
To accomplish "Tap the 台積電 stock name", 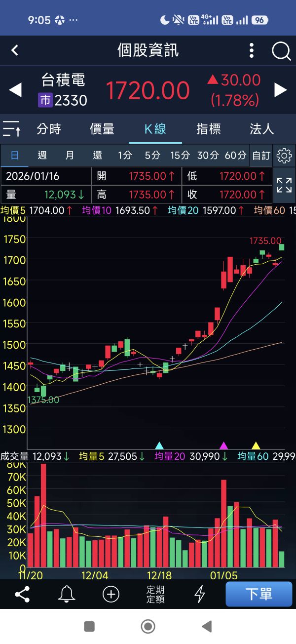I will click(x=63, y=80).
